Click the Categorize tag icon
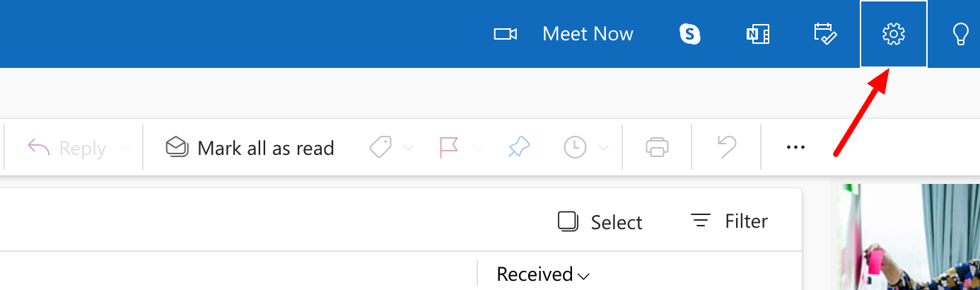 (x=380, y=147)
